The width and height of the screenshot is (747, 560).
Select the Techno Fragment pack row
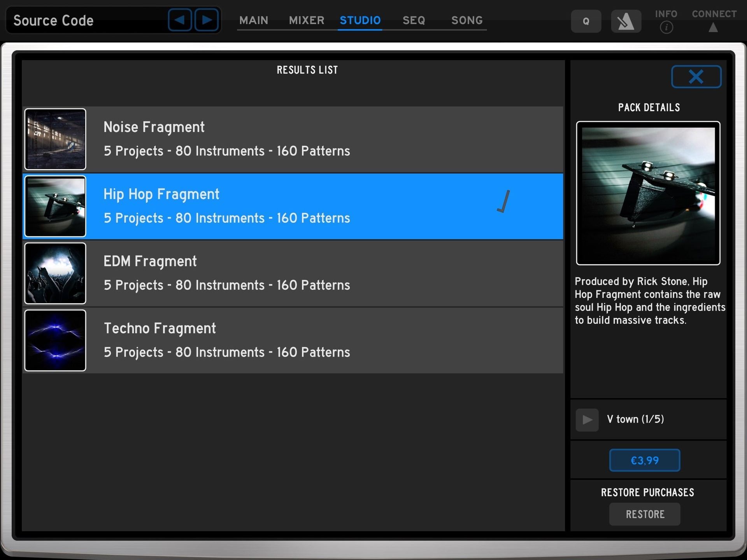(x=293, y=340)
